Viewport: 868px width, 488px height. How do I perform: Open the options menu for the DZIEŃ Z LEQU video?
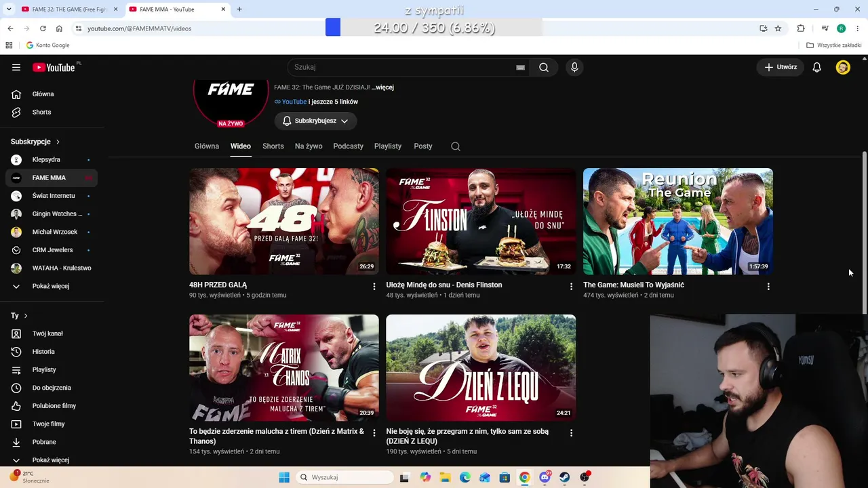[571, 433]
